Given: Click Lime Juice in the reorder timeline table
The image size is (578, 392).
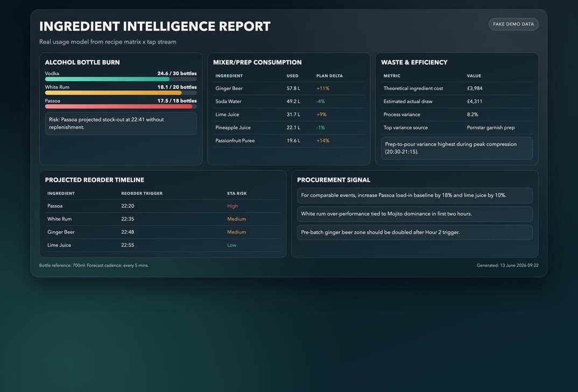Looking at the screenshot, I should (x=59, y=245).
